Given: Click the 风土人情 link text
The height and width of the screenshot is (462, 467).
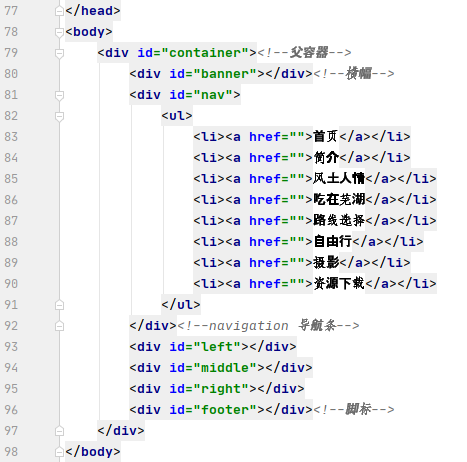Looking at the screenshot, I should (x=339, y=178).
